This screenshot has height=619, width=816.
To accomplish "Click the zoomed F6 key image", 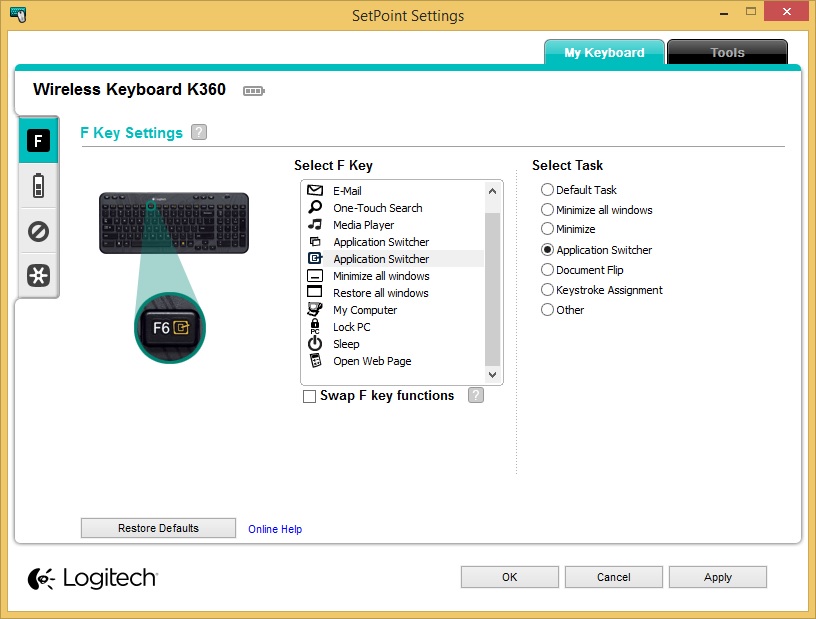I will point(170,328).
